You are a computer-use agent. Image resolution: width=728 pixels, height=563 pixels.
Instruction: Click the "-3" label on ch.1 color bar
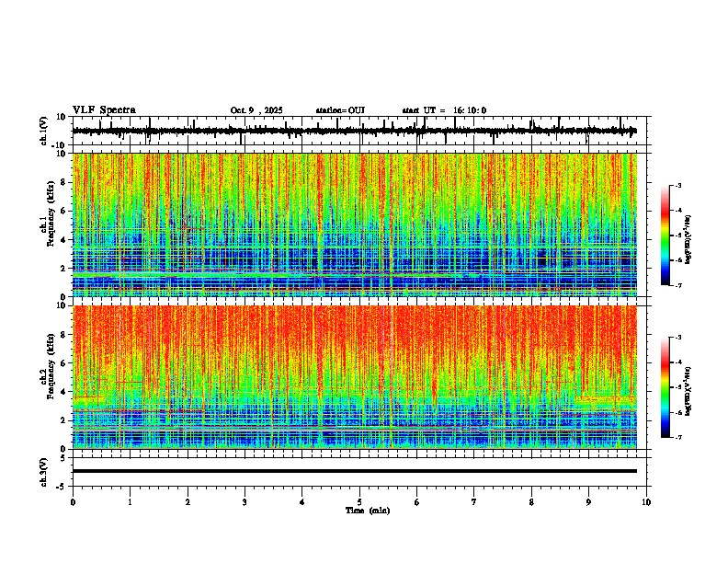[677, 185]
